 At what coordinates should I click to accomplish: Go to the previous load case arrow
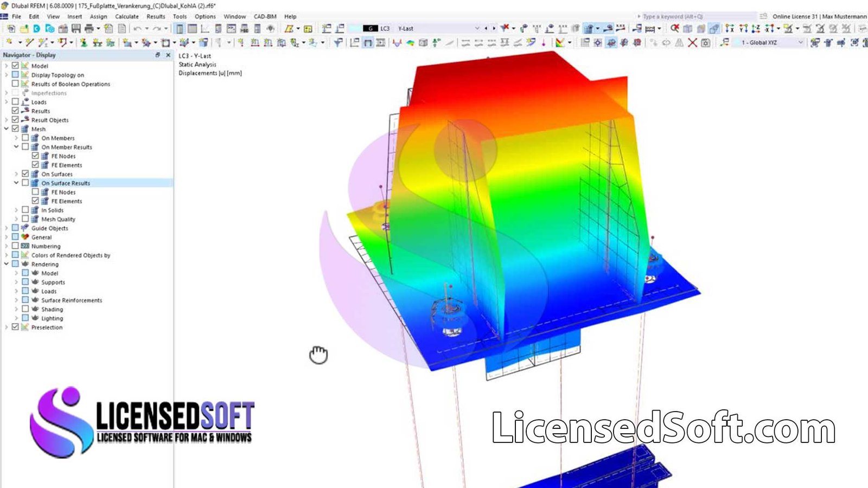click(486, 28)
